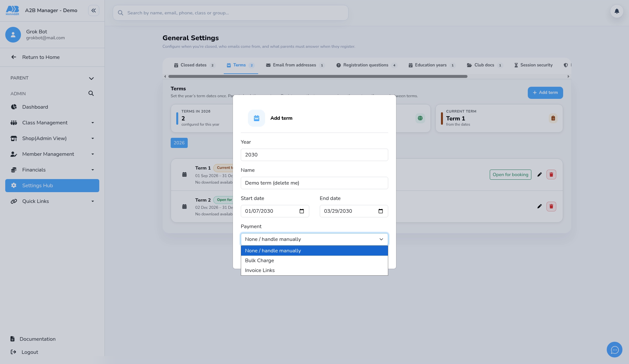Screen dimensions: 629x364
Task: Click Return to Home link
Action: pos(41,57)
